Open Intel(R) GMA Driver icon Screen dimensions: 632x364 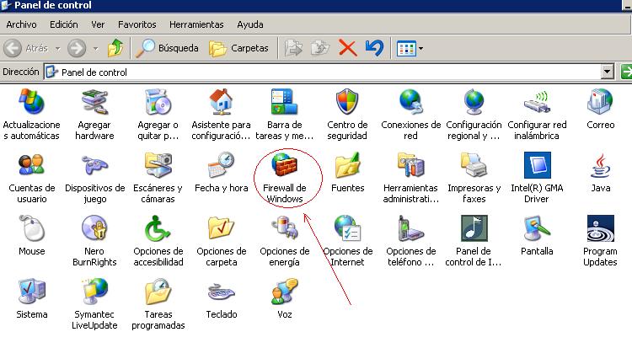(x=537, y=165)
